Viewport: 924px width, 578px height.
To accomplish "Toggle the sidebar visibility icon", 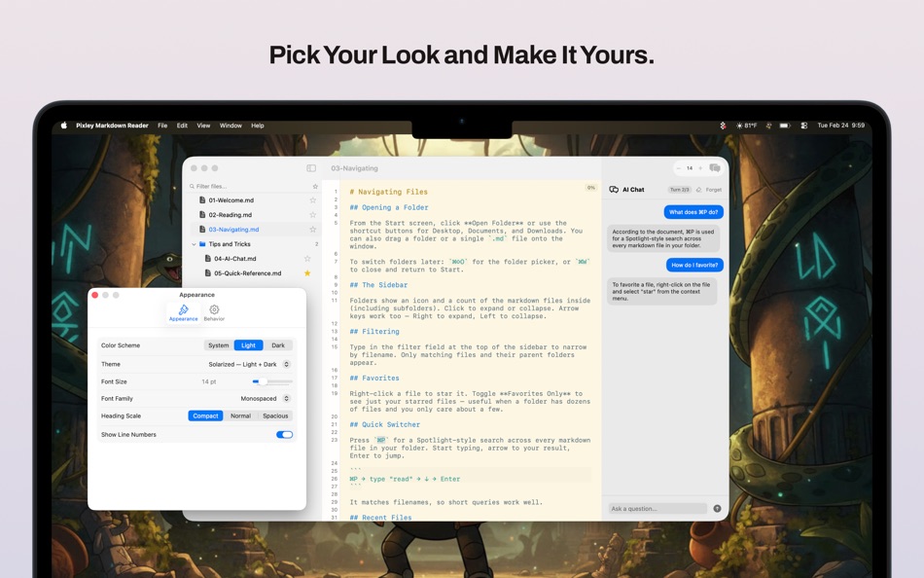I will pyautogui.click(x=311, y=168).
